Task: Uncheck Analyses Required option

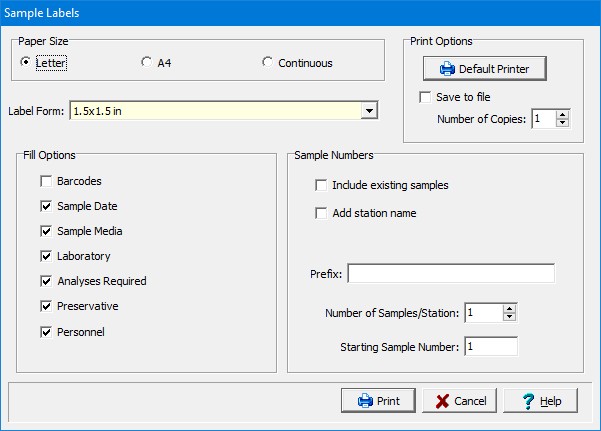Action: pos(46,281)
